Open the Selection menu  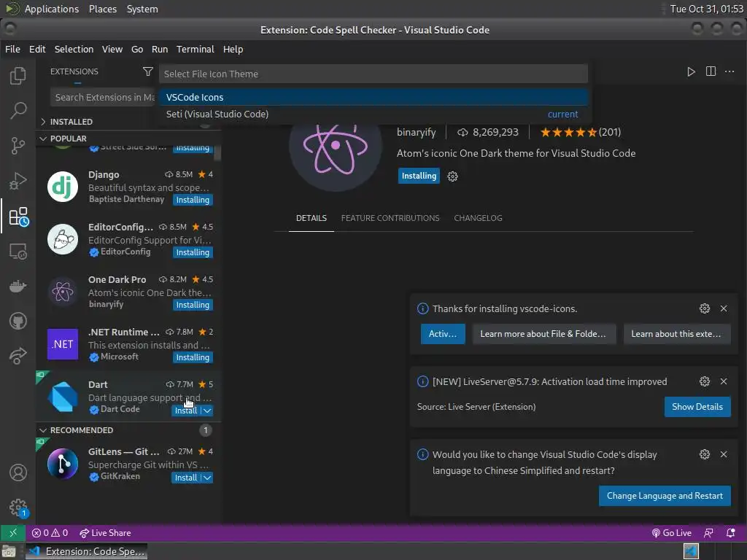pyautogui.click(x=74, y=49)
